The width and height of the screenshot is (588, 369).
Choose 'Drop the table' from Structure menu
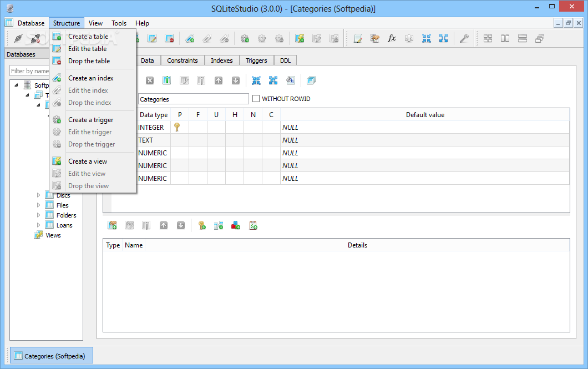pyautogui.click(x=93, y=60)
